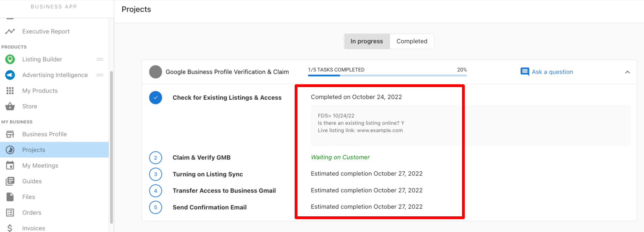Viewport: 644px width, 232px height.
Task: Click the My Meetings calendar icon
Action: click(x=10, y=165)
